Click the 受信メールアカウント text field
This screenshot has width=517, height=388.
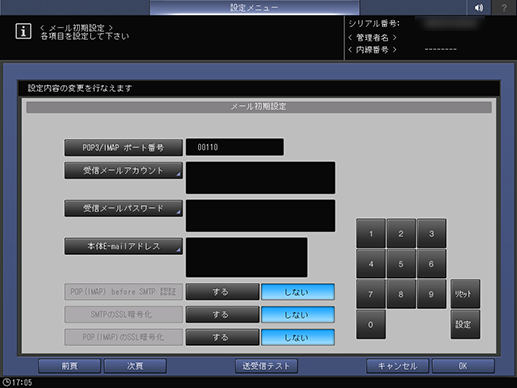click(x=260, y=178)
